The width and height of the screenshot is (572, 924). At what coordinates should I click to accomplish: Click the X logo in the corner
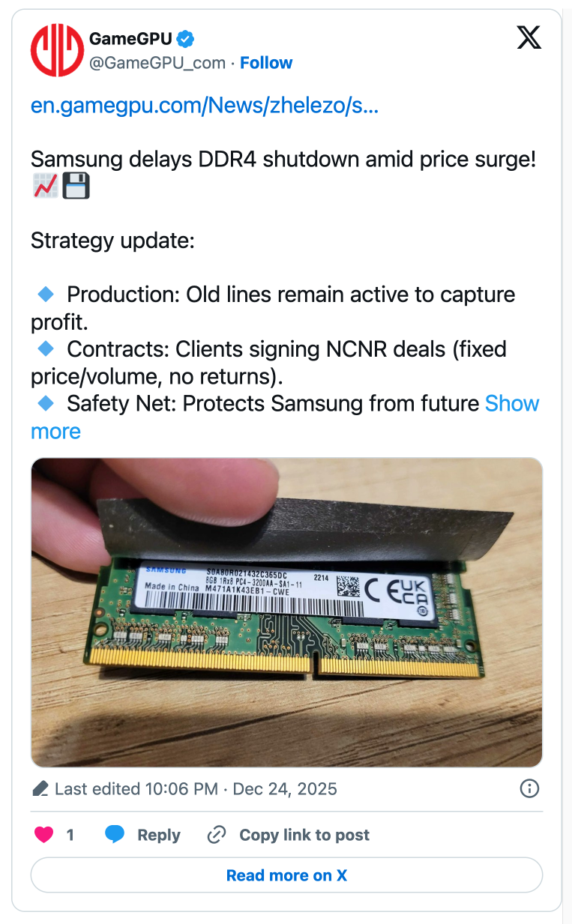pos(529,37)
